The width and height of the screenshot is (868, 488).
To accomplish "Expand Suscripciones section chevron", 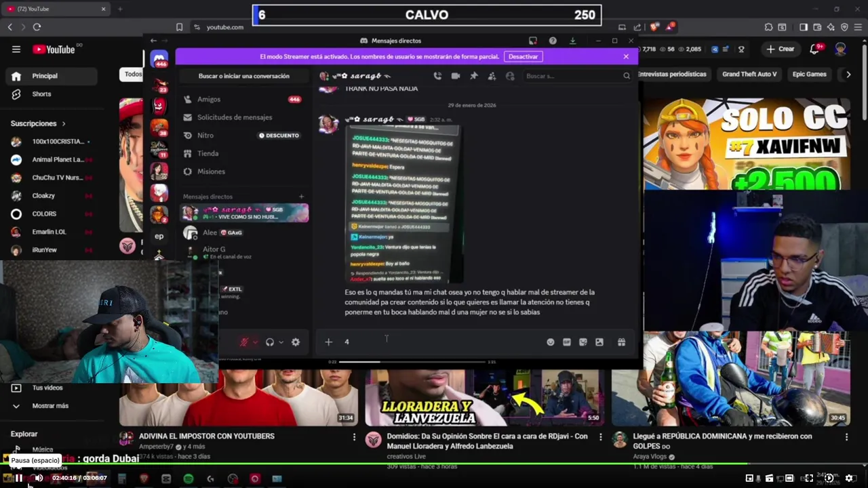I will pos(64,123).
